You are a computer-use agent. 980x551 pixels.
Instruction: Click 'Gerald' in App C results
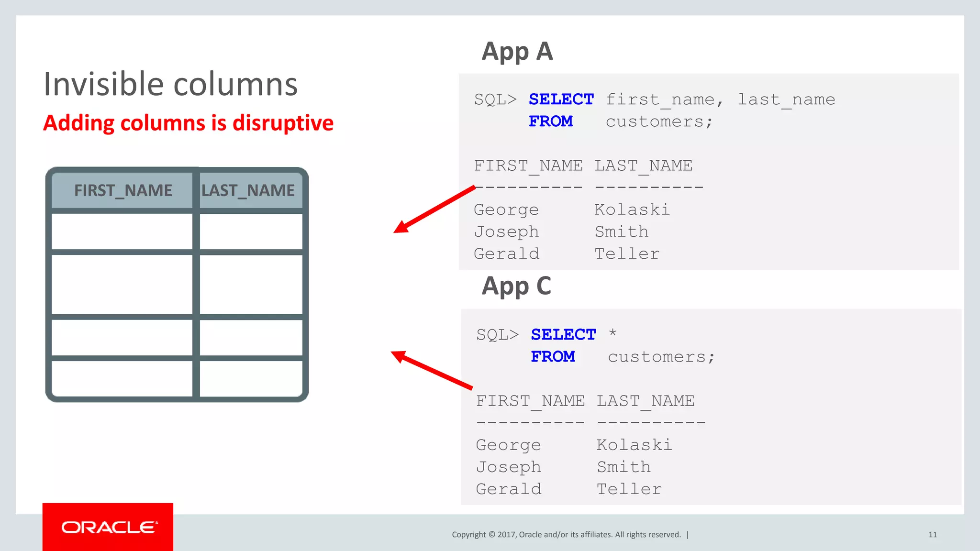click(508, 489)
